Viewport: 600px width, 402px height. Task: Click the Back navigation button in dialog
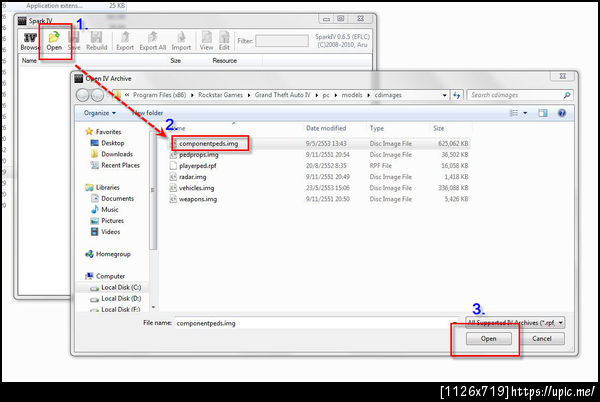point(83,95)
